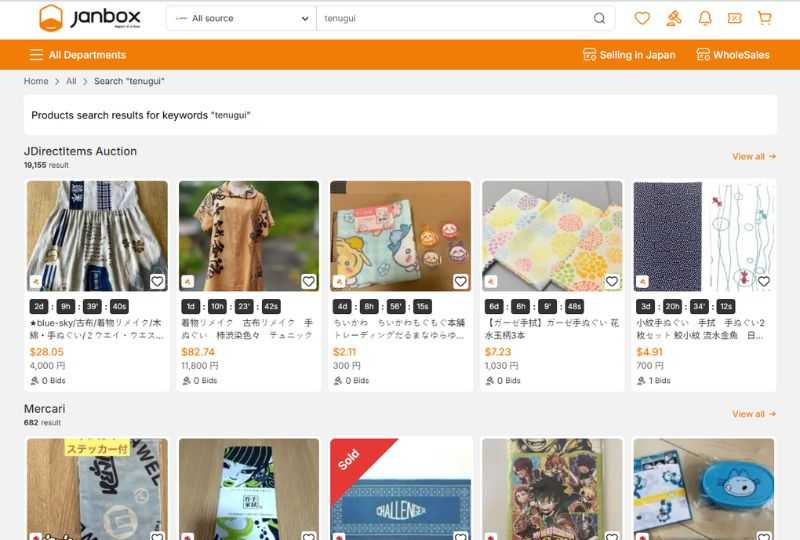
Task: Click the All breadcrumb link
Action: 71,81
